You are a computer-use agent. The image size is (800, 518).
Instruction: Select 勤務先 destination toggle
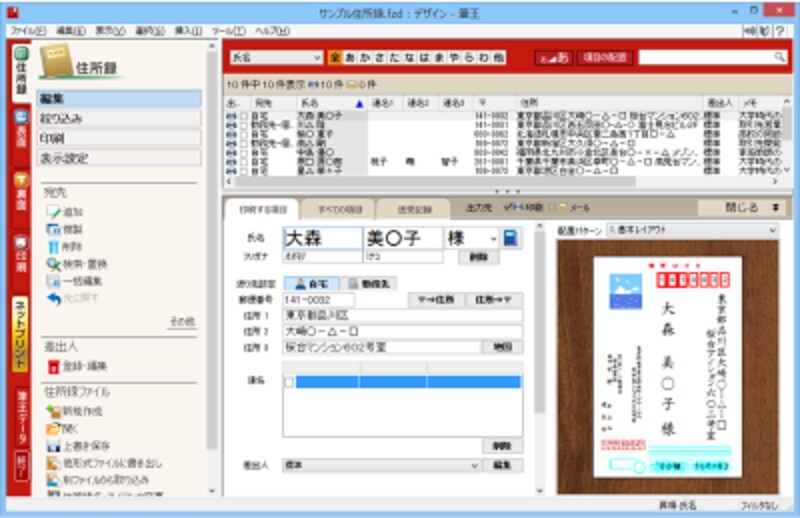click(x=369, y=284)
